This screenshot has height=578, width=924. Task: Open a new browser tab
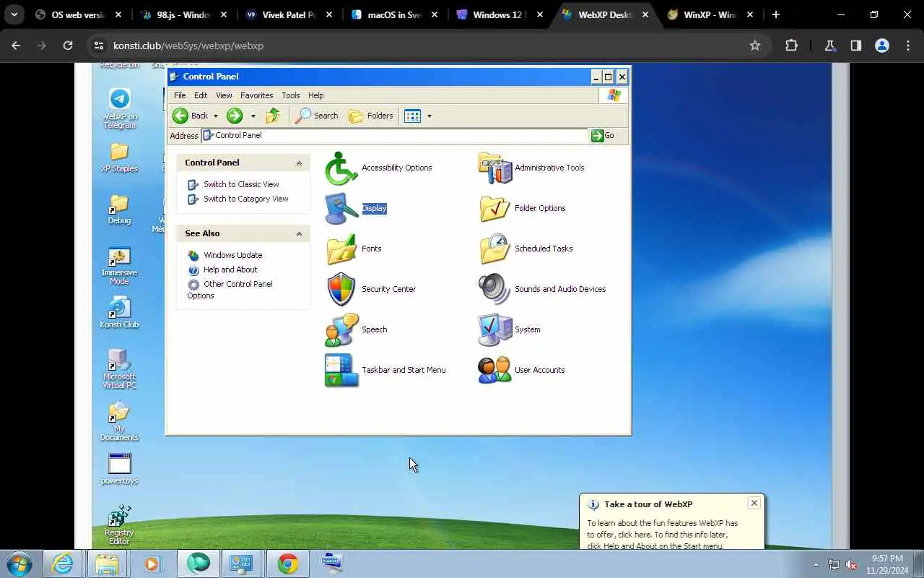(775, 14)
